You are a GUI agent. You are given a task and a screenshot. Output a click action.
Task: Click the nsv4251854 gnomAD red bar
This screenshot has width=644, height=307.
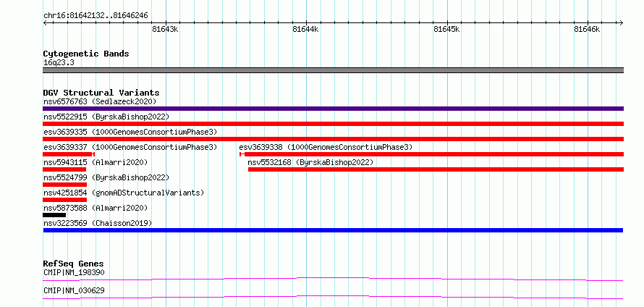point(65,200)
